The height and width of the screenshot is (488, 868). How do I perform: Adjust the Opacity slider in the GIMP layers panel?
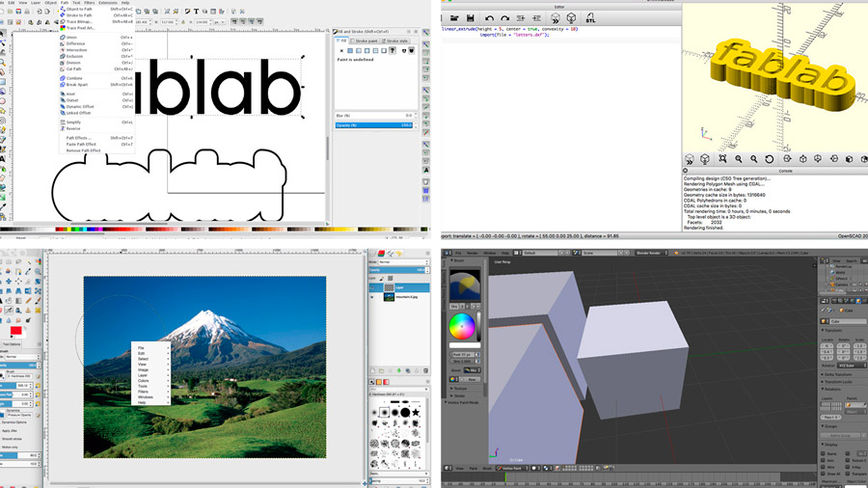(398, 269)
